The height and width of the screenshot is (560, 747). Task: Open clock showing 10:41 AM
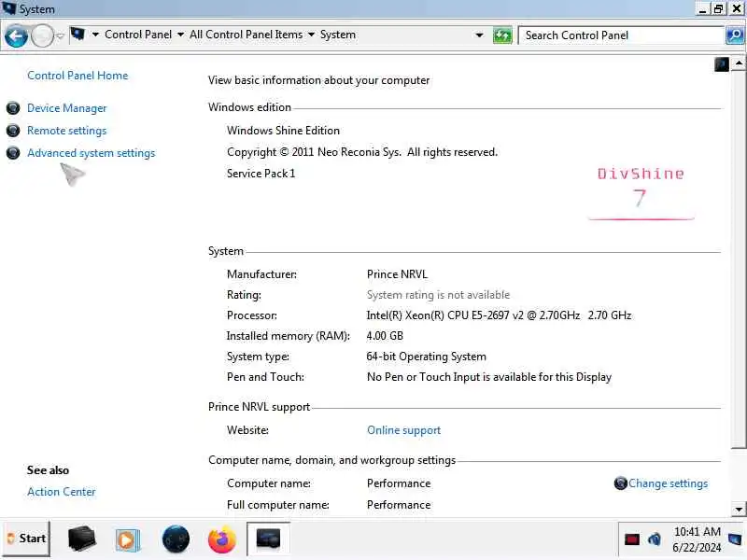697,539
